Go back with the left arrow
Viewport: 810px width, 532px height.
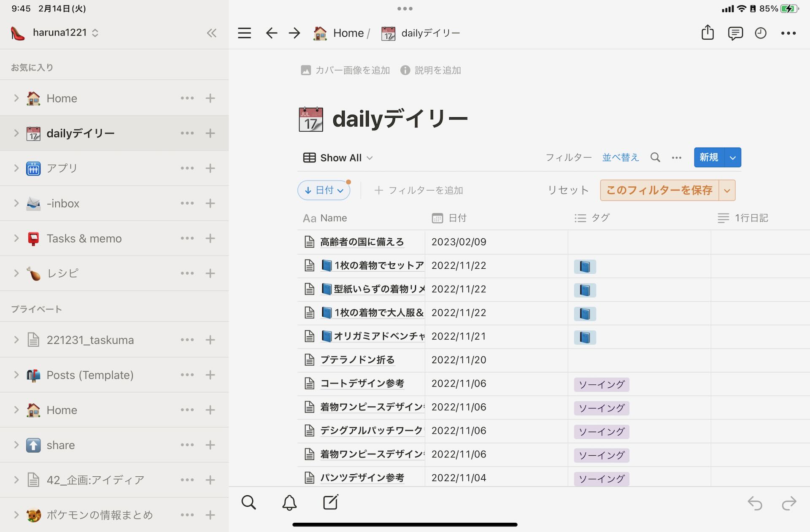click(x=271, y=33)
